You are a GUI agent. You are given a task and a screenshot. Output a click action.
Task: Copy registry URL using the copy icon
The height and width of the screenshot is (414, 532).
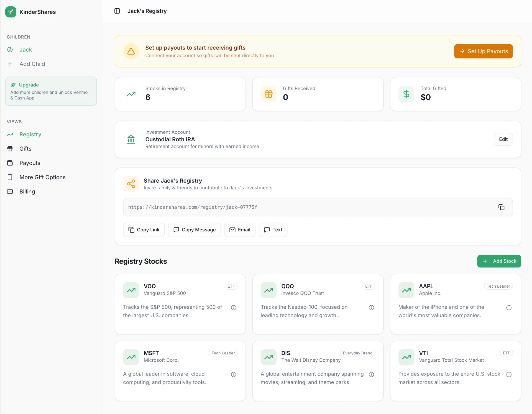[501, 207]
